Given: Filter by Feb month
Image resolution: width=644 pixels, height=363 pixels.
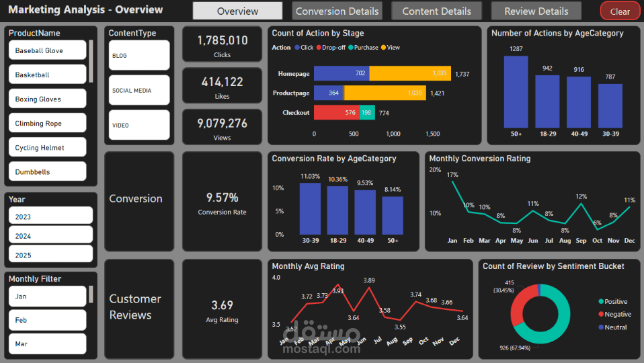Looking at the screenshot, I should (x=47, y=320).
